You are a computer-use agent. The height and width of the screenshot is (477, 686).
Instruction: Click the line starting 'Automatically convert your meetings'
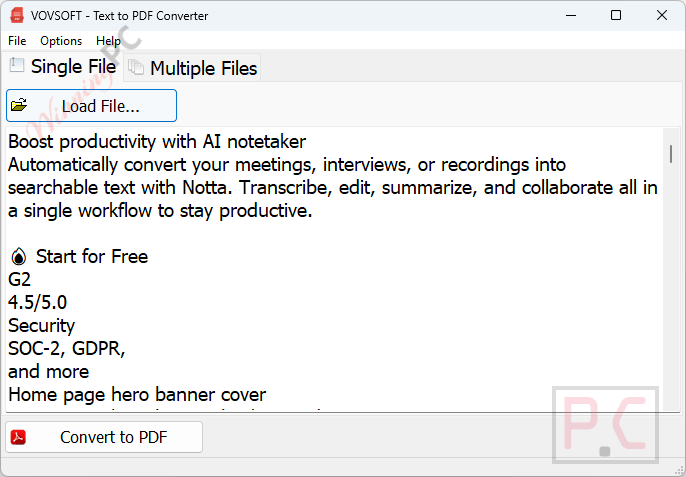pyautogui.click(x=287, y=165)
